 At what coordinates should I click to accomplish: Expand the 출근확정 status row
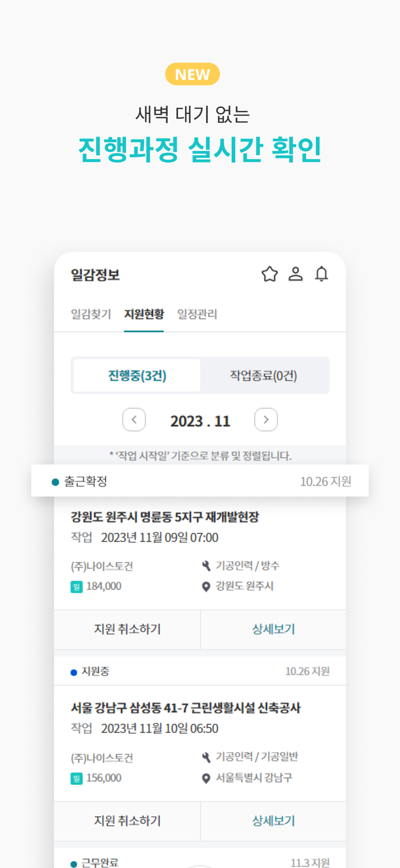tap(200, 480)
